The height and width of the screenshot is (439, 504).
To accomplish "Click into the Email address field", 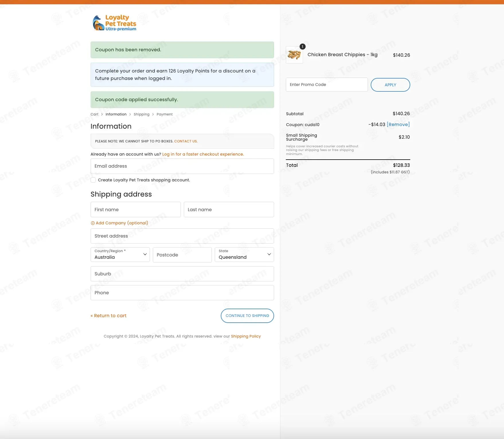I will (x=182, y=166).
